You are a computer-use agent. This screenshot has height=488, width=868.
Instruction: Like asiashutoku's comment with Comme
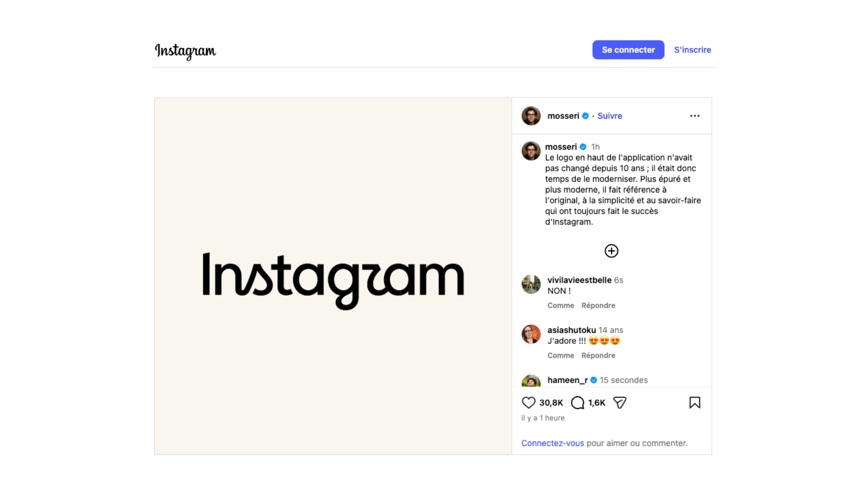point(561,356)
